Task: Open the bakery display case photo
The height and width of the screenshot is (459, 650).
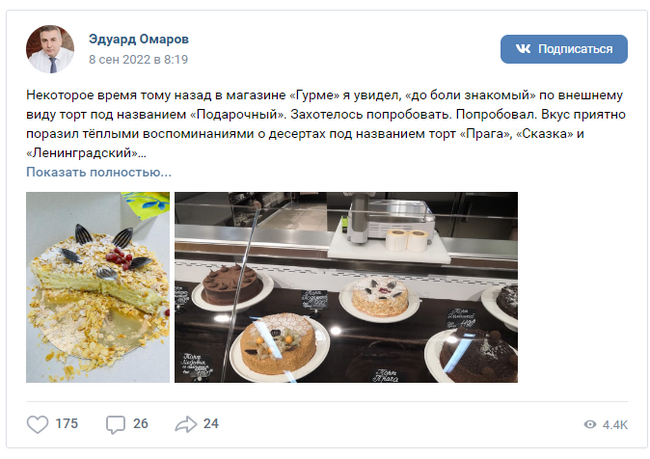Action: pyautogui.click(x=346, y=287)
